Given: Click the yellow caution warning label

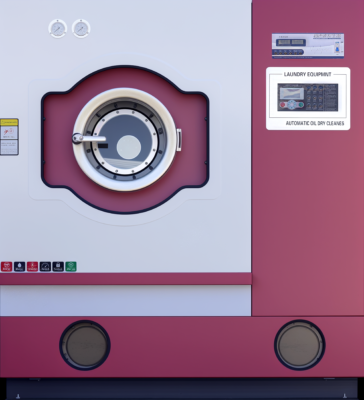Looking at the screenshot, I should 9,137.
